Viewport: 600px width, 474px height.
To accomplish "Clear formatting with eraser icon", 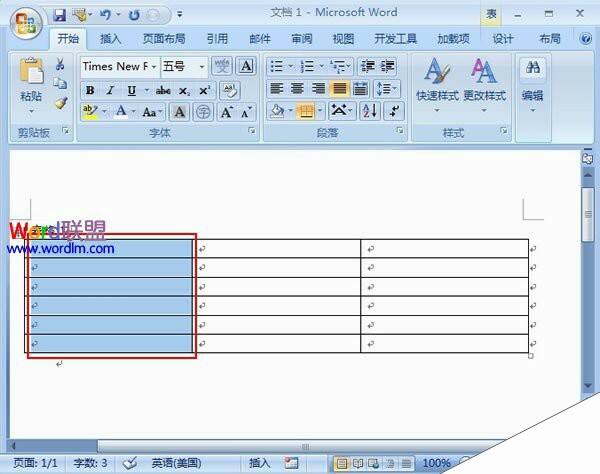I will coord(230,91).
